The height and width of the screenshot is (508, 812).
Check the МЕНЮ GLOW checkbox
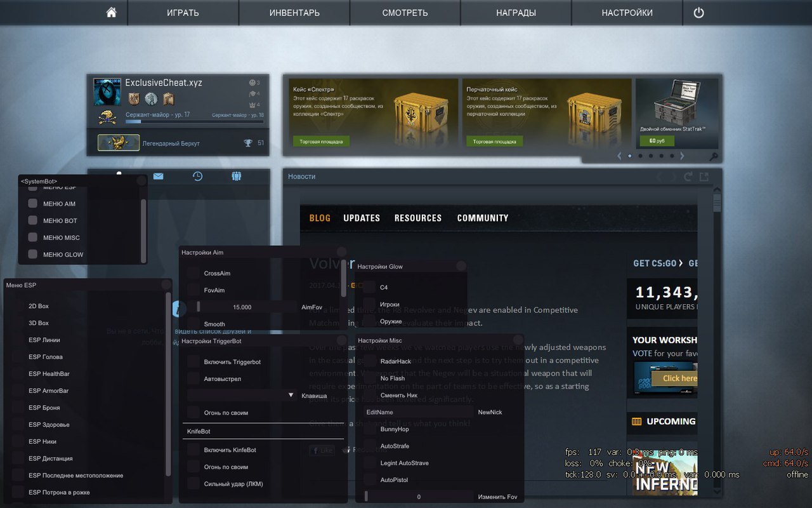32,255
